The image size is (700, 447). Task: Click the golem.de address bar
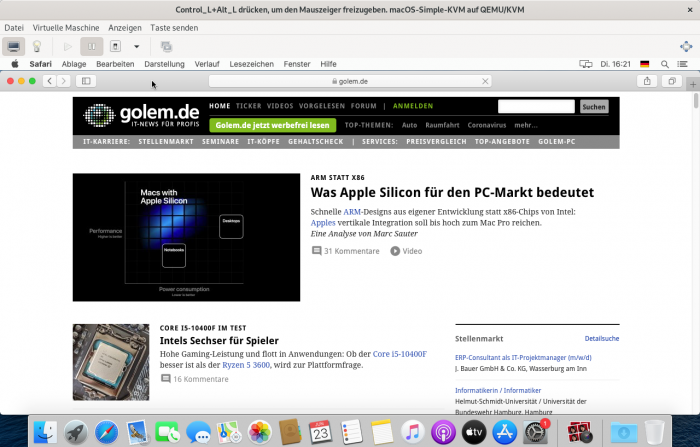(x=350, y=81)
